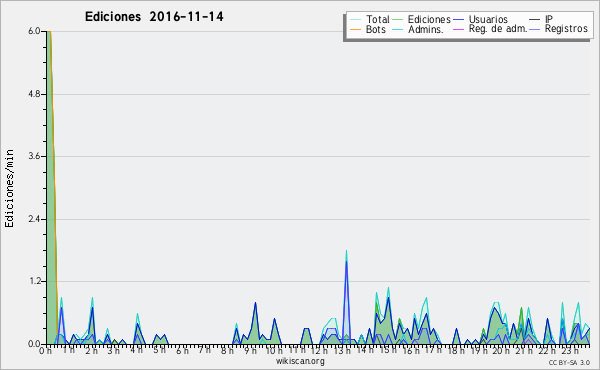Click the '10 h' x-axis label
Screen dimensions: 600x370
[x=274, y=351]
